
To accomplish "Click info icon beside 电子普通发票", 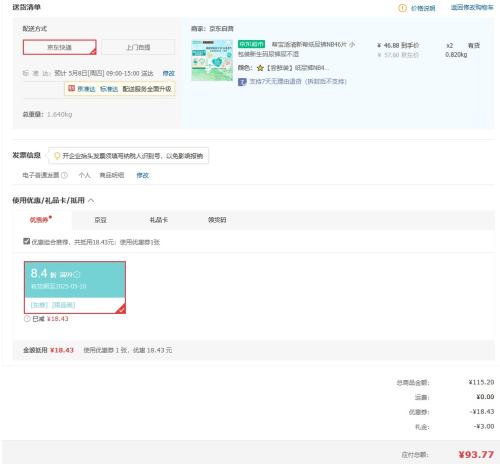I will click(x=64, y=175).
